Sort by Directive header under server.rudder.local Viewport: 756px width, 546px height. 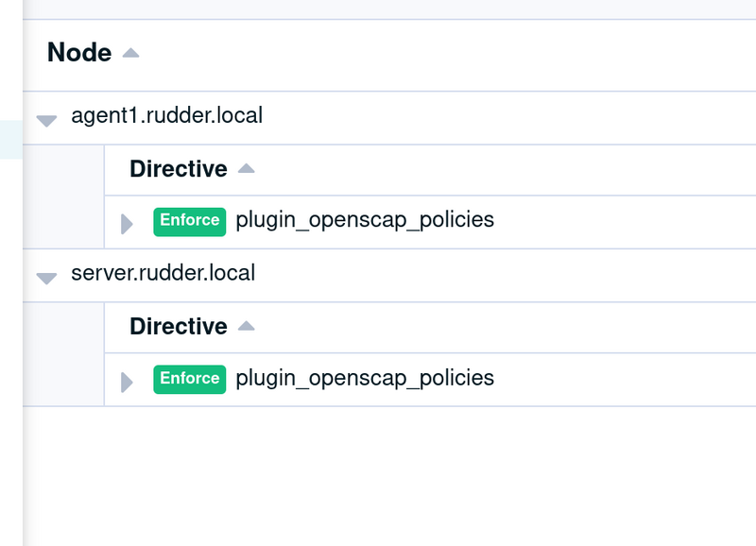point(179,327)
